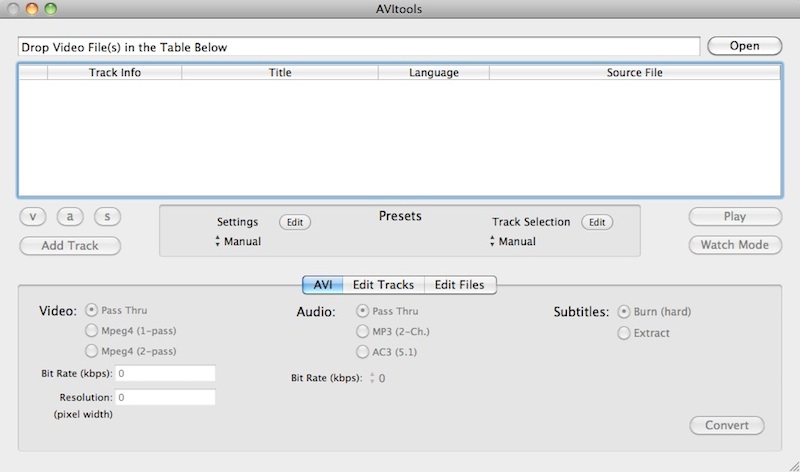This screenshot has height=472, width=800.
Task: Click the Resolution pixel width field
Action: click(165, 397)
